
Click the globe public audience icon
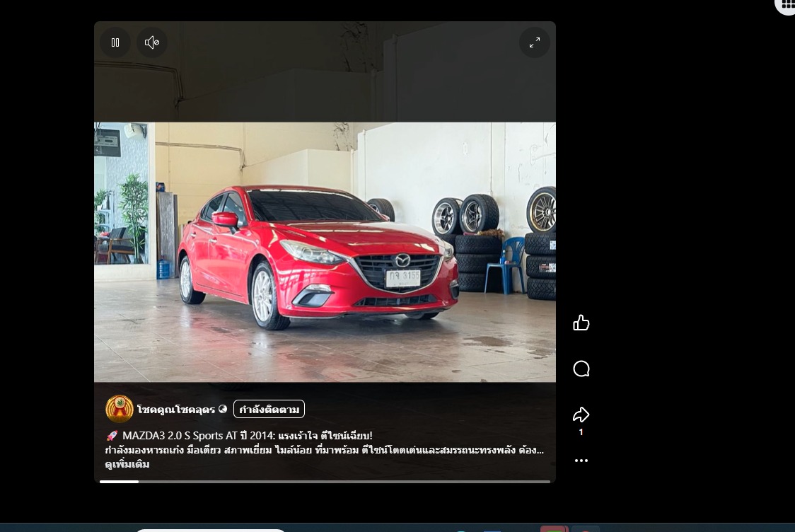[223, 409]
